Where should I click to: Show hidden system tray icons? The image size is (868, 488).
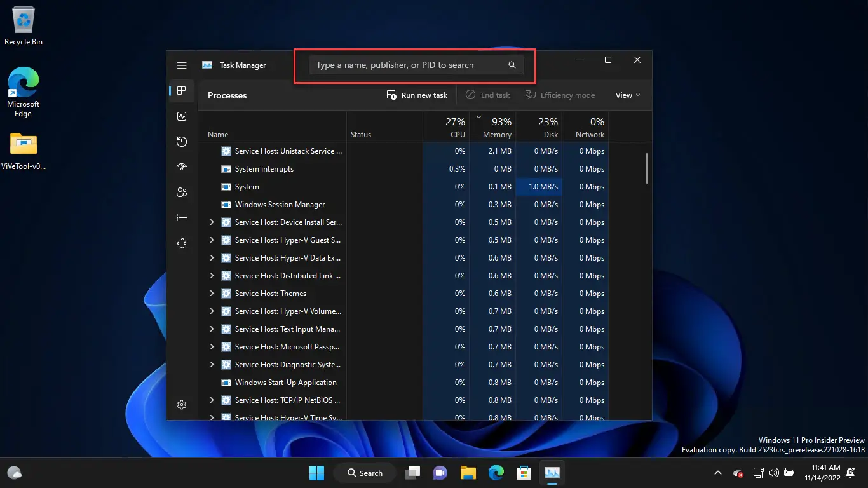click(718, 473)
